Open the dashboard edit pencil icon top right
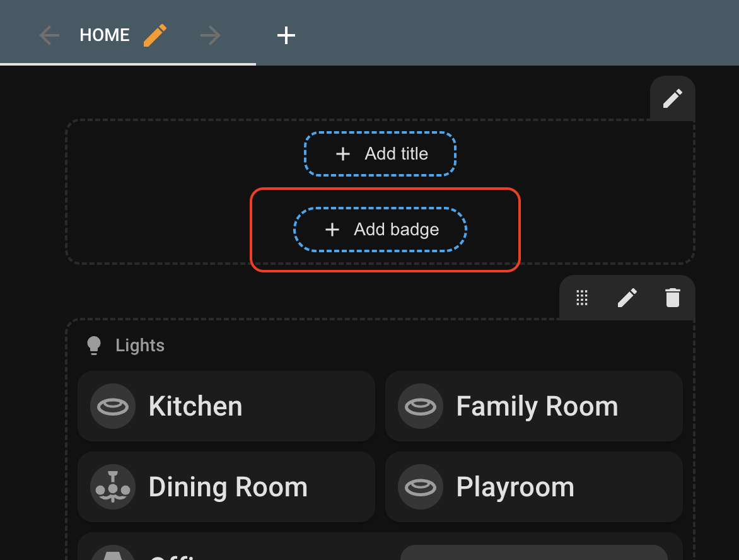The width and height of the screenshot is (739, 560). [x=672, y=98]
